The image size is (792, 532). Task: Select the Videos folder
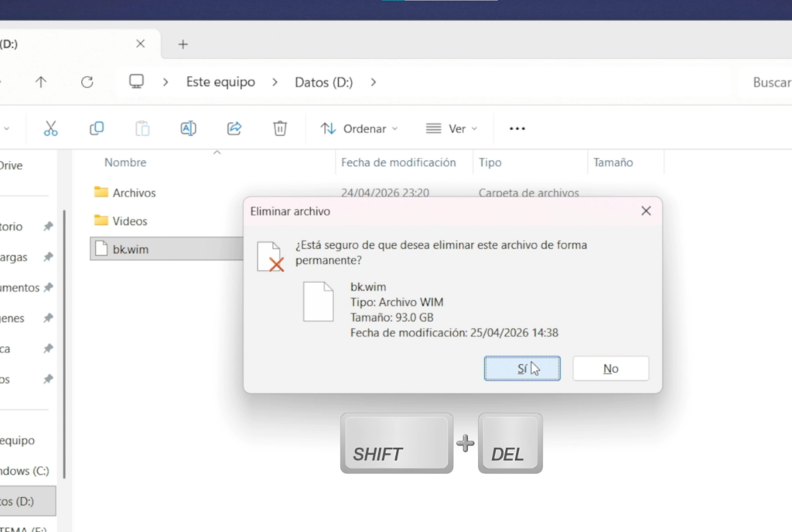pos(129,221)
